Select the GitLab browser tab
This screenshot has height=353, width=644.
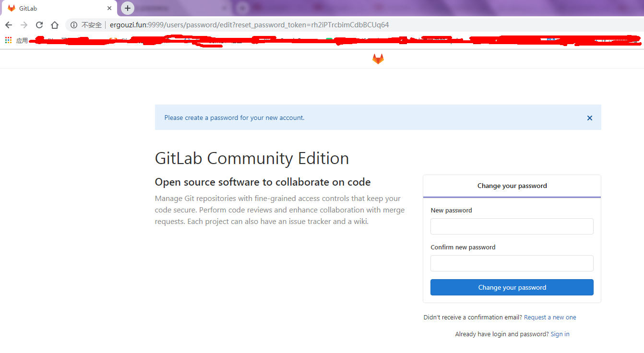(x=59, y=8)
